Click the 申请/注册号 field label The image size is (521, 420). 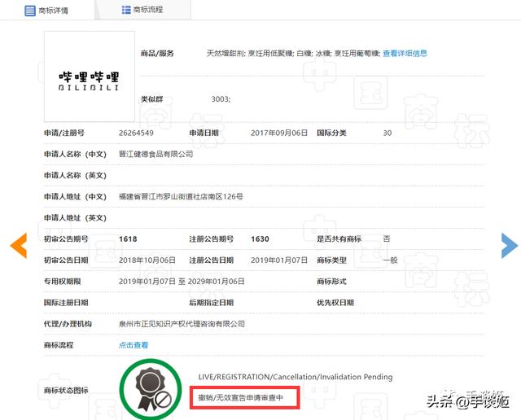[64, 133]
